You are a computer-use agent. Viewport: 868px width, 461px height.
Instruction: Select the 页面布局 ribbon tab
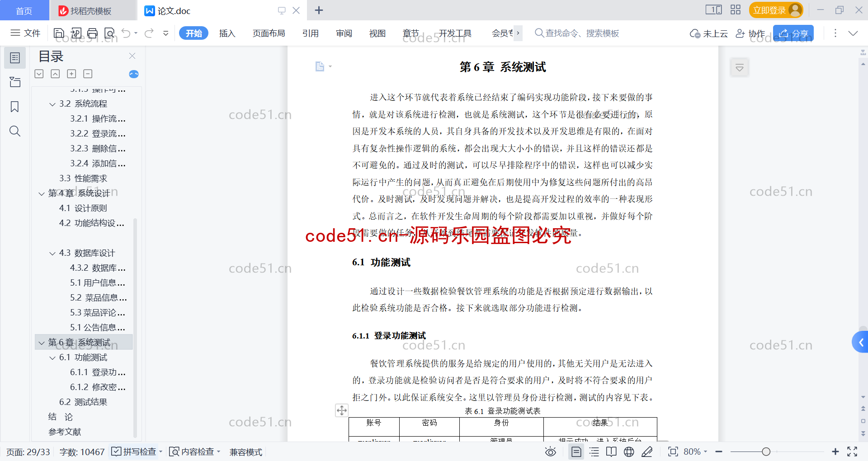click(x=269, y=33)
